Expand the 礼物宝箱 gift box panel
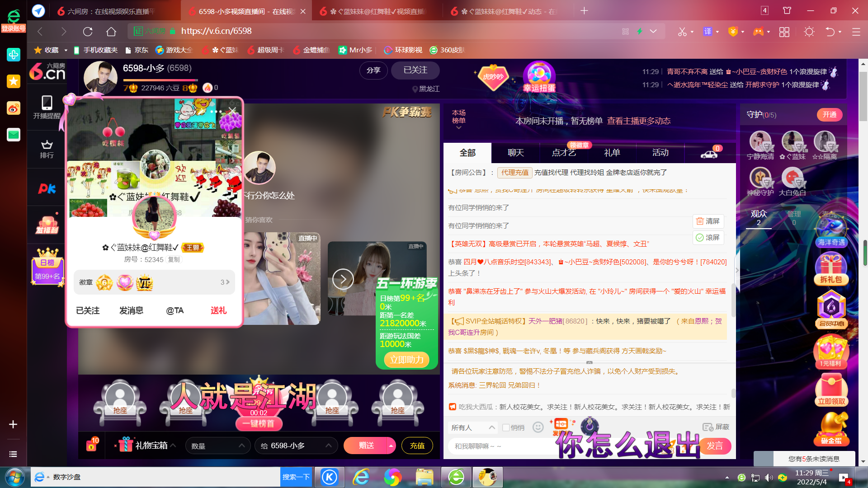The height and width of the screenshot is (488, 868). [146, 445]
